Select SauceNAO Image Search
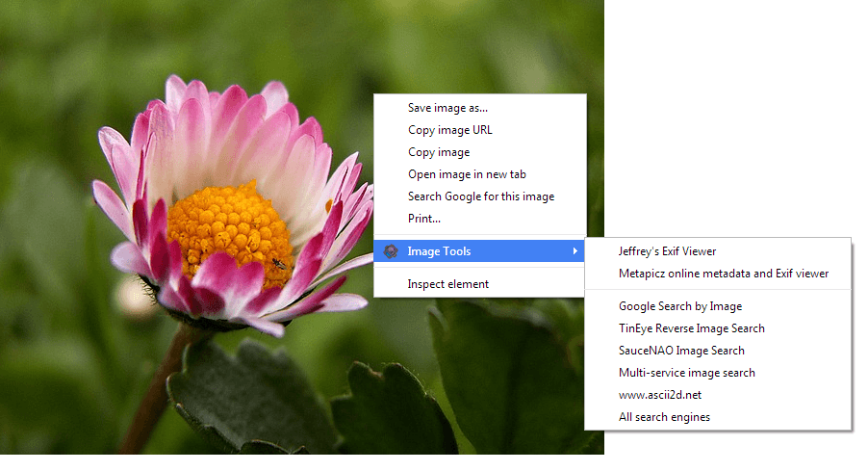The image size is (868, 471). click(x=718, y=351)
